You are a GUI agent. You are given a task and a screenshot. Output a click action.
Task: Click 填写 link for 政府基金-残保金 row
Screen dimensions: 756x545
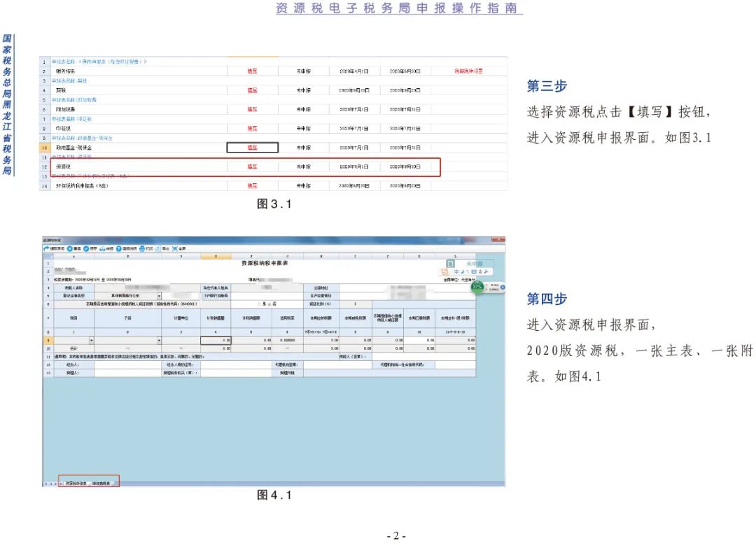(252, 148)
